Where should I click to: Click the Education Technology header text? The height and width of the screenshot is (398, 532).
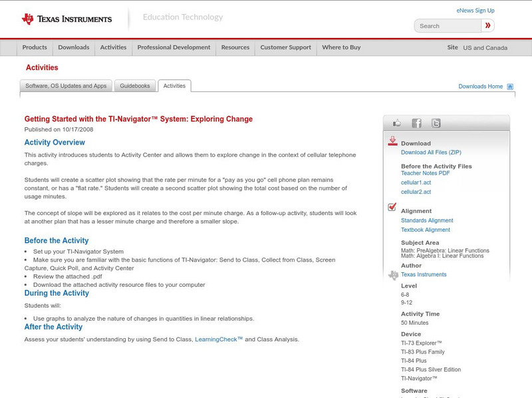[183, 17]
